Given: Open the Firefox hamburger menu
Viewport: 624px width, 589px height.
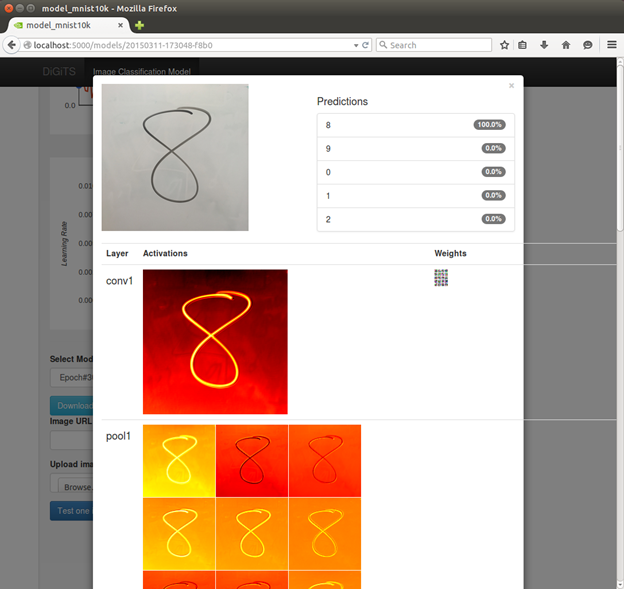Looking at the screenshot, I should pyautogui.click(x=612, y=45).
